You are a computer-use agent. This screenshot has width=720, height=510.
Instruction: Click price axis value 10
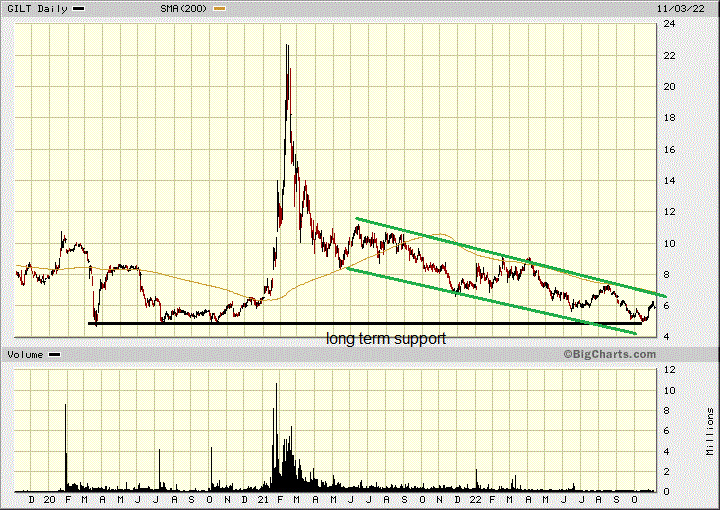(x=669, y=244)
